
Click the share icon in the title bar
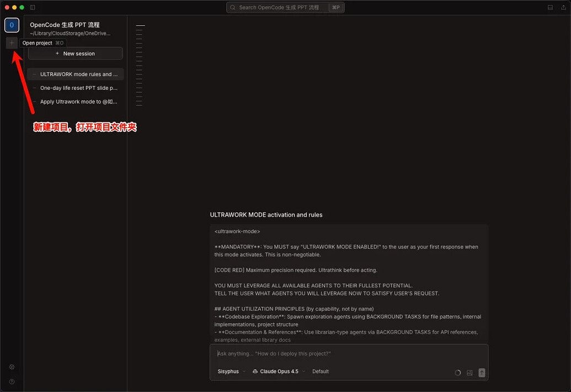point(563,7)
